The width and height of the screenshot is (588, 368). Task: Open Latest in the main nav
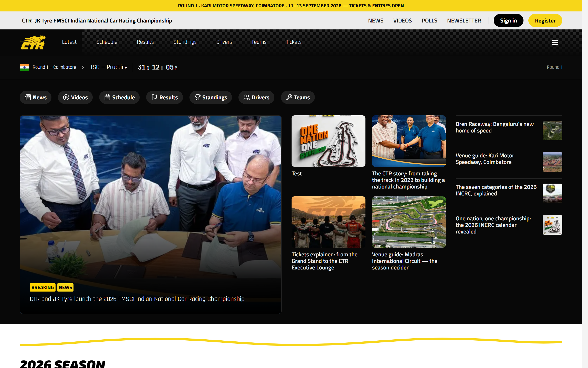[x=69, y=42]
